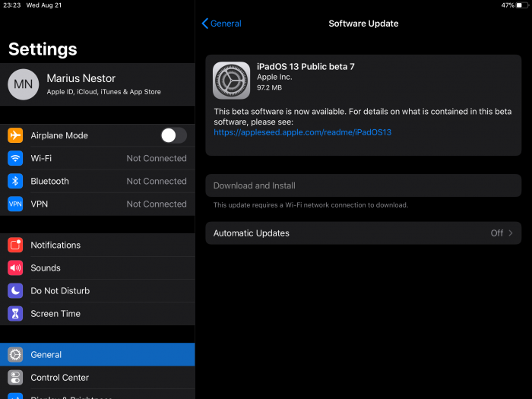Open the General settings item

[x=97, y=354]
